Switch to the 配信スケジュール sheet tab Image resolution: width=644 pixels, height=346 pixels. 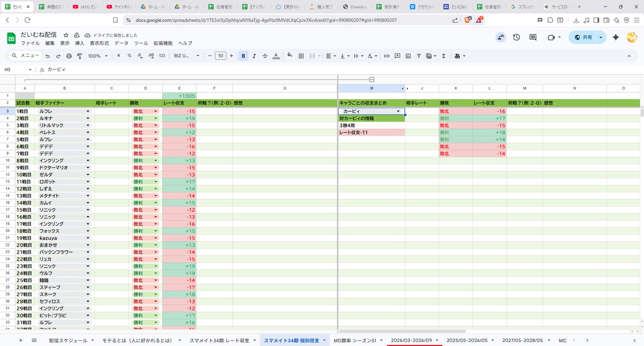pyautogui.click(x=68, y=341)
